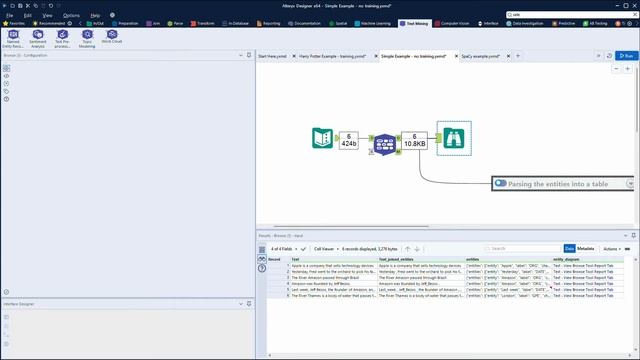Open the Cell Viewer dropdown
This screenshot has height=360, width=640.
[326, 249]
